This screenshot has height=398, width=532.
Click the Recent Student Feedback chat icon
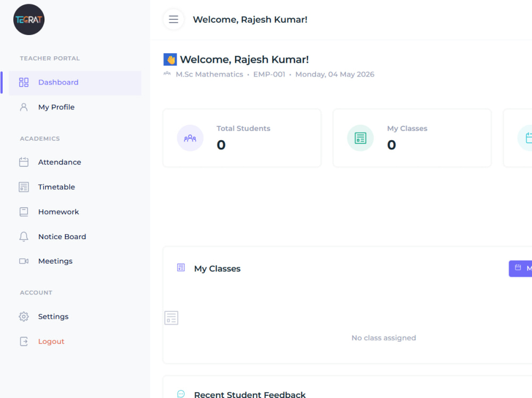[x=181, y=394]
